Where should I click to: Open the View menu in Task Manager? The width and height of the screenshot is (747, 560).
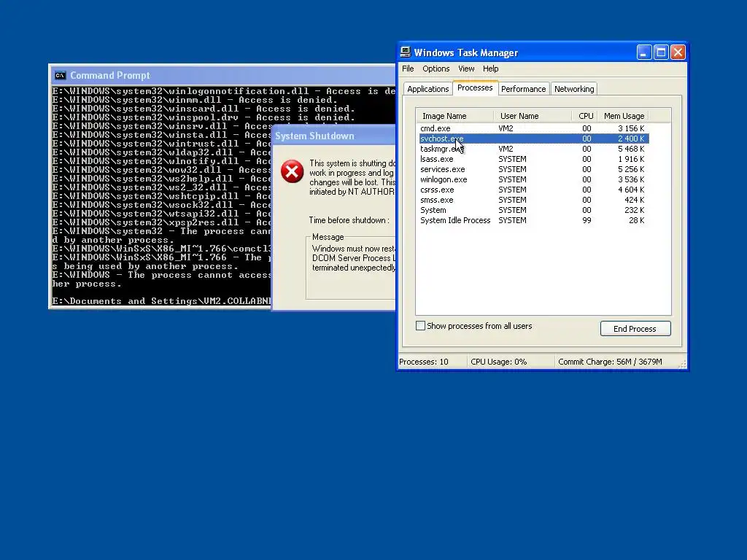click(466, 69)
